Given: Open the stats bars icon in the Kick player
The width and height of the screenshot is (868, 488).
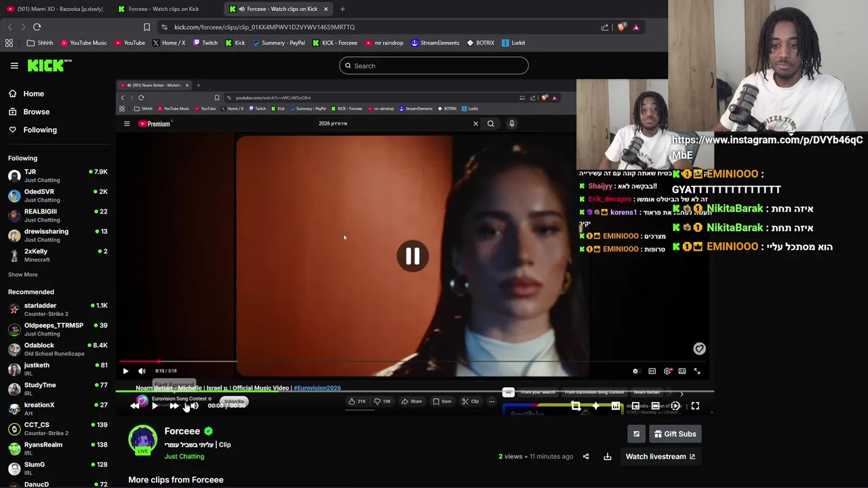Looking at the screenshot, I should (x=616, y=406).
